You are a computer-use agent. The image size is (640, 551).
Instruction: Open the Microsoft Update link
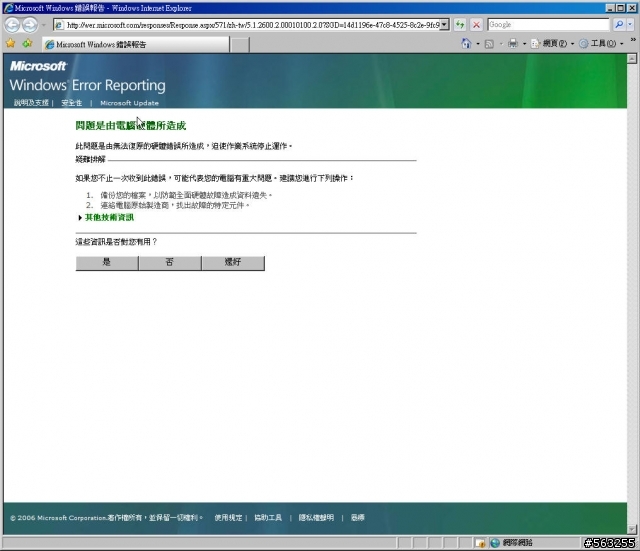point(129,103)
